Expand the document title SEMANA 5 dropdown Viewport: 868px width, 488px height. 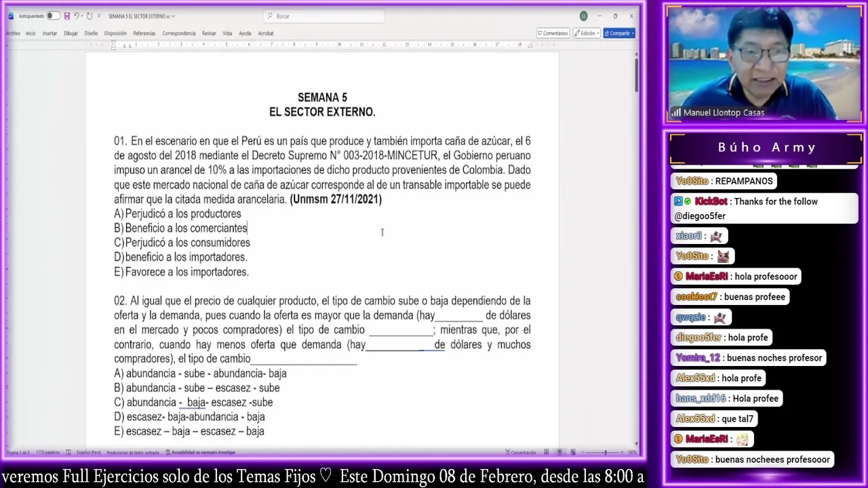pyautogui.click(x=173, y=16)
